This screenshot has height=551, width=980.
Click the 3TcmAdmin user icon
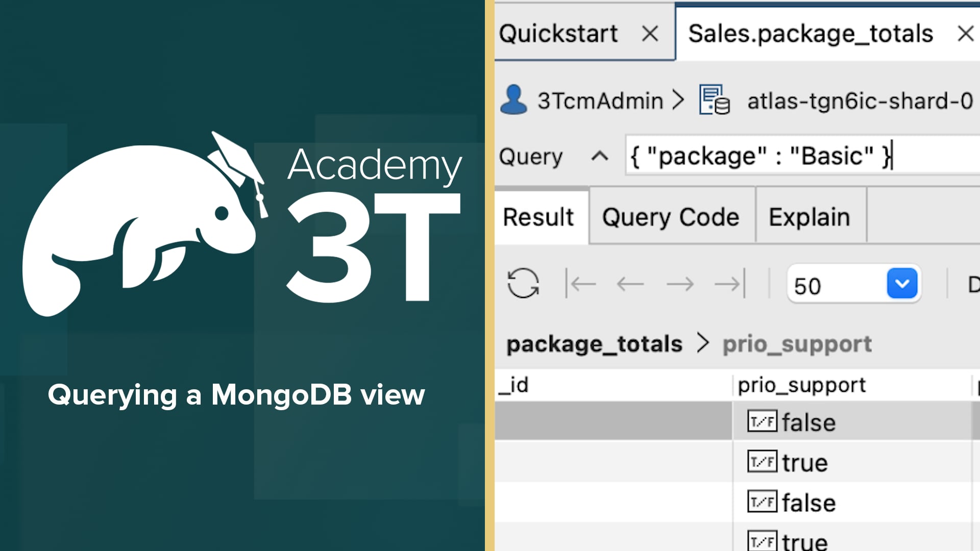513,99
